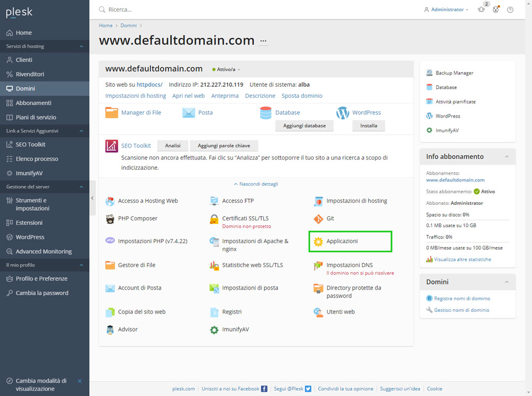
Task: Collapse the Domini panel on the right
Action: click(x=506, y=282)
